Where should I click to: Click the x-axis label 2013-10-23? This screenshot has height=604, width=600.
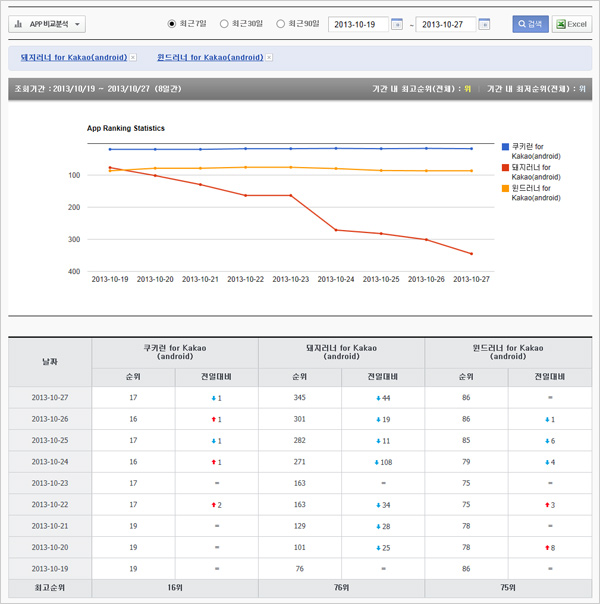coord(291,279)
